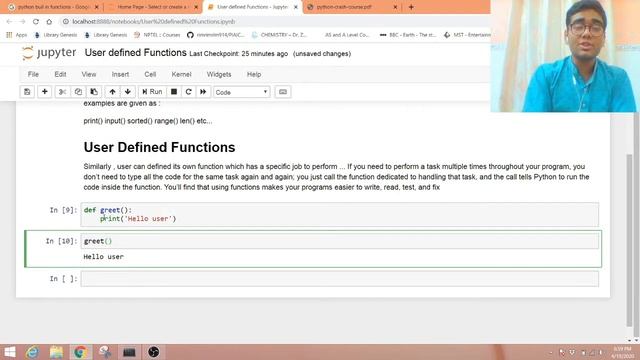Click the greet() code cell
Image resolution: width=640 pixels, height=360 pixels.
pyautogui.click(x=340, y=241)
